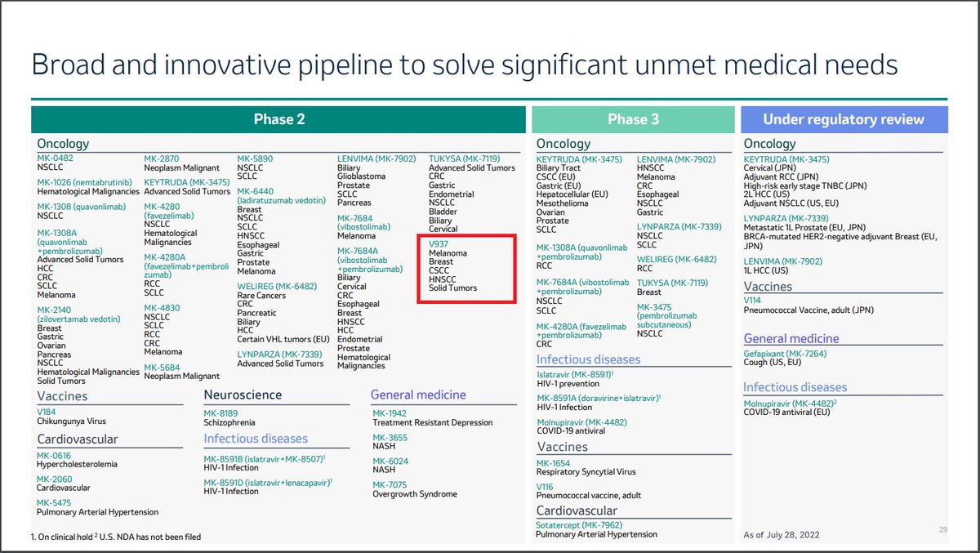Click Cervical (JPN) under regulatory review
Image resolution: width=980 pixels, height=553 pixels.
769,167
